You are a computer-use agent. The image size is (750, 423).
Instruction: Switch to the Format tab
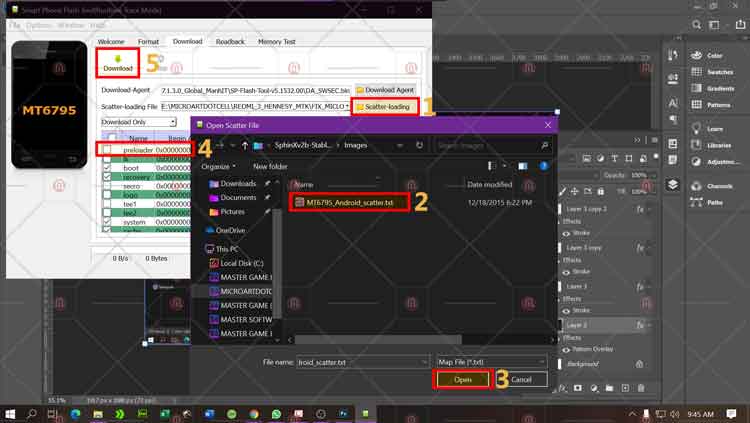click(x=148, y=42)
